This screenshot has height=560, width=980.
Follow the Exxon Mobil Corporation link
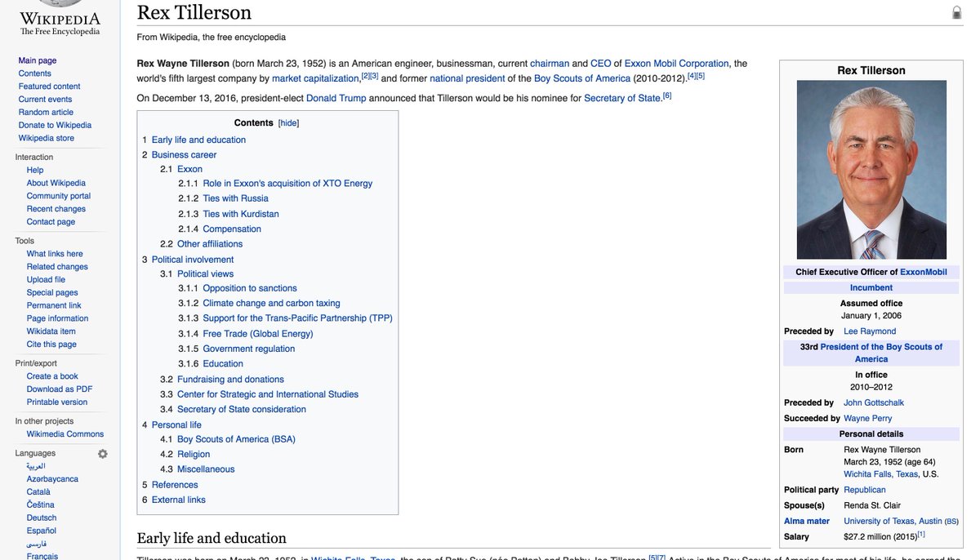(x=676, y=64)
